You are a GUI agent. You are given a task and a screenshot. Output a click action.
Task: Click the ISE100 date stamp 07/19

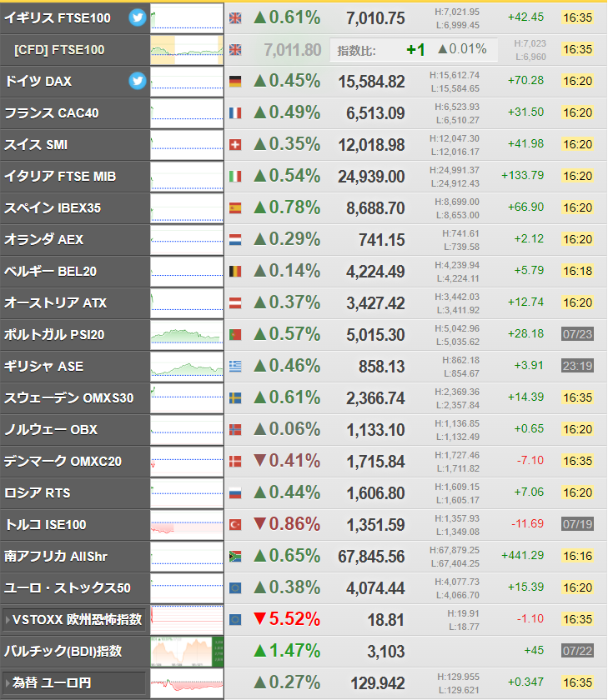pyautogui.click(x=578, y=524)
